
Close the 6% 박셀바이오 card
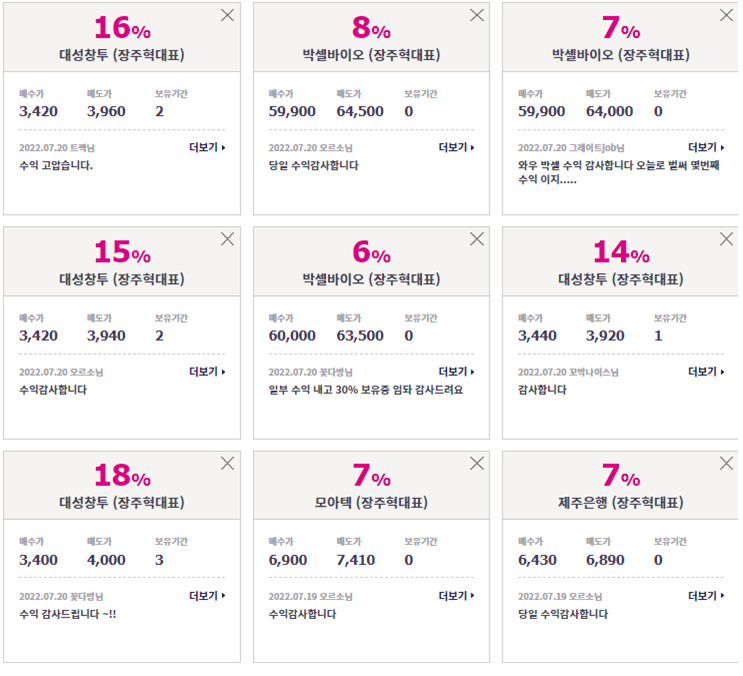[x=477, y=239]
